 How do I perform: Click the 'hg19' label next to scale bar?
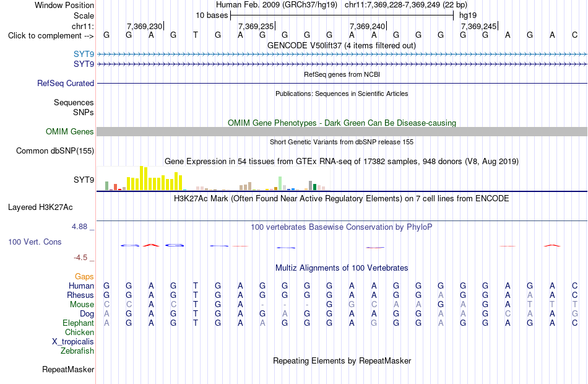coord(468,15)
